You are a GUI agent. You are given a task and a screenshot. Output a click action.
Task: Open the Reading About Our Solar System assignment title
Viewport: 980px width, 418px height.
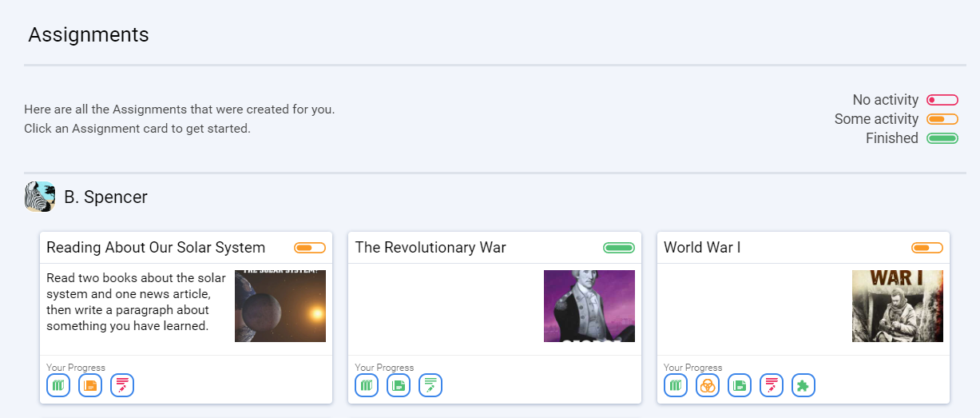[156, 248]
